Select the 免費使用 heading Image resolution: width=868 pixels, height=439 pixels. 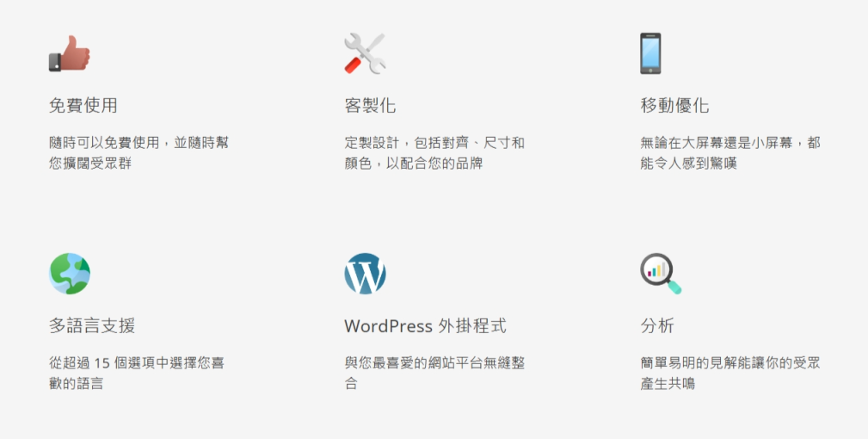tap(83, 106)
